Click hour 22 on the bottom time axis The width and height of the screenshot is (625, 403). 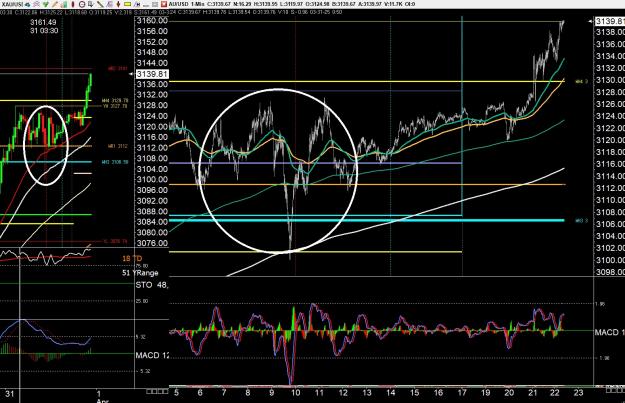click(x=555, y=393)
